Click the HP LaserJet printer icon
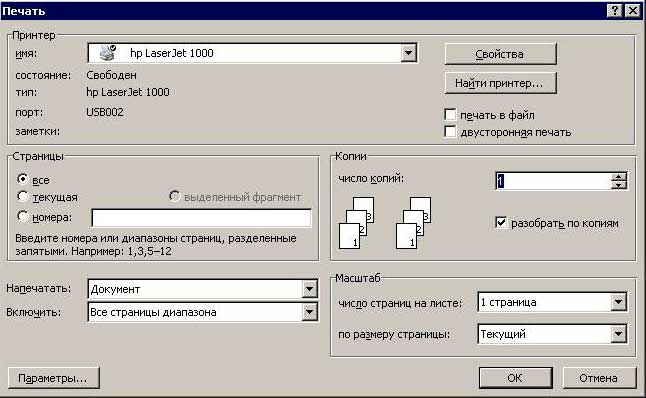Screen dimensions: 646x398 click(108, 53)
